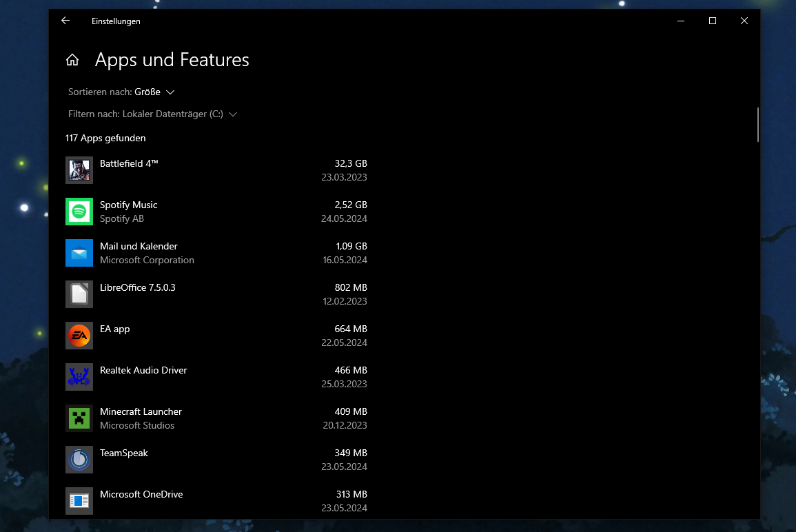Go back with the arrow icon
This screenshot has height=532, width=796.
65,21
